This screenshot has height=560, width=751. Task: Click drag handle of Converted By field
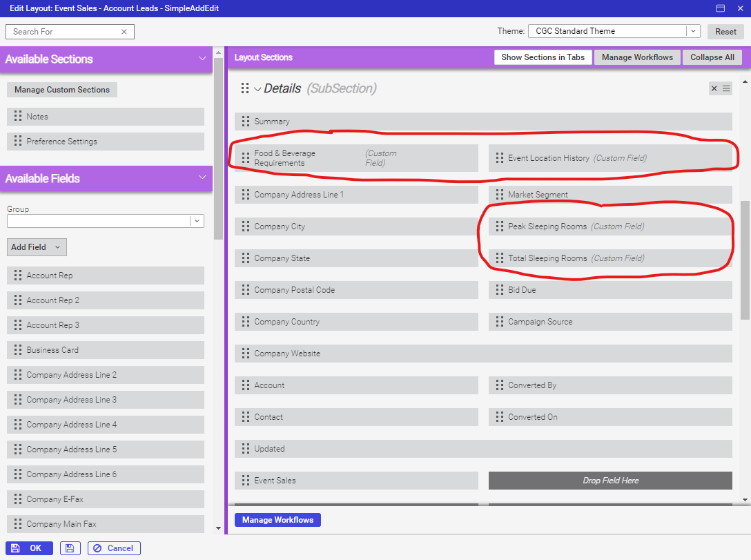tap(500, 385)
